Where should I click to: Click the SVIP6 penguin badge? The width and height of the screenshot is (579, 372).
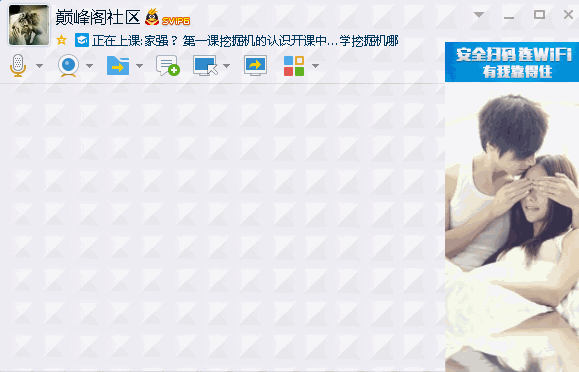pyautogui.click(x=167, y=18)
